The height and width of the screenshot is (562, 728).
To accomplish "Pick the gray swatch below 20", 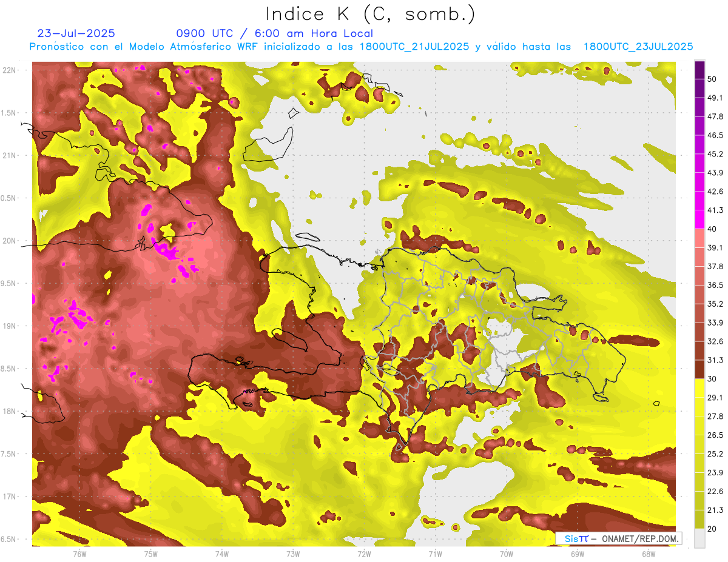I will tap(699, 538).
